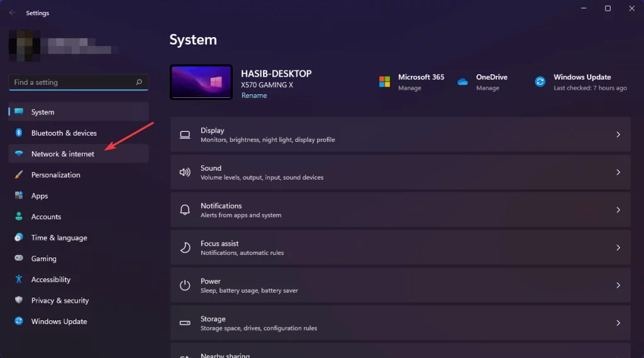644x358 pixels.
Task: Click the HASIB-DESKTOP device name
Action: tap(276, 73)
